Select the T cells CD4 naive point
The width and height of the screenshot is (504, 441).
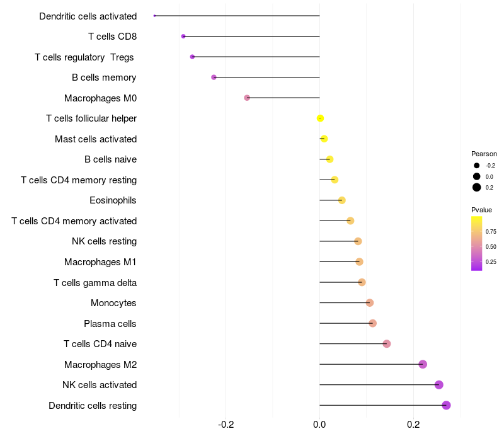(387, 344)
